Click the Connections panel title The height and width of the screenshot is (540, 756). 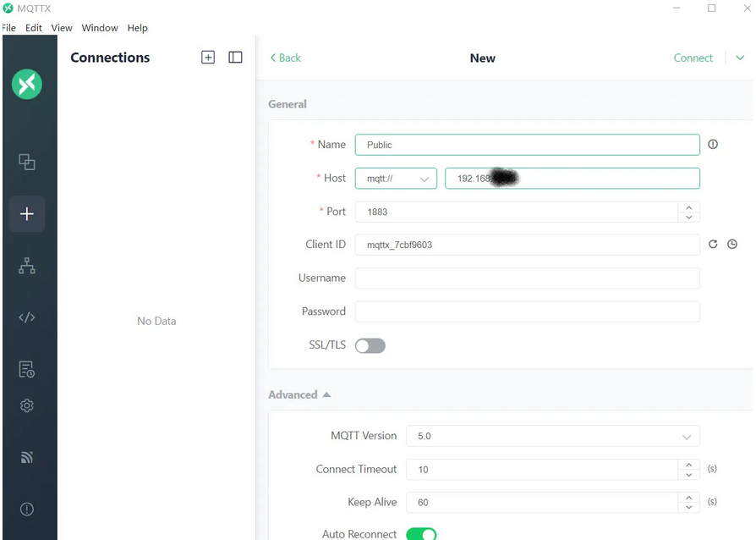[x=110, y=58]
